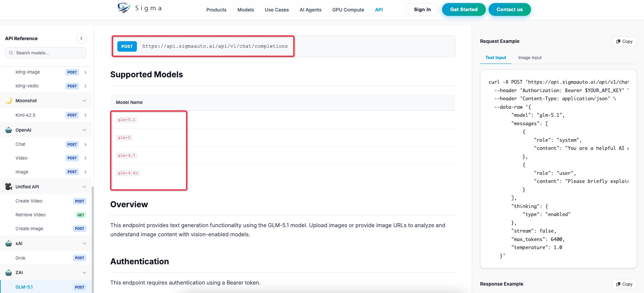
Task: Open the kling-image arrow
Action: pos(85,72)
